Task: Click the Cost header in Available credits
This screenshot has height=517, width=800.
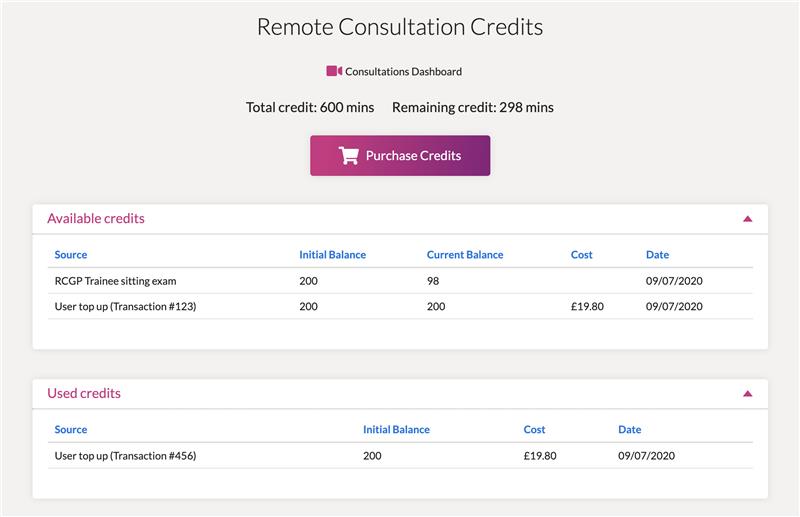Action: (582, 255)
